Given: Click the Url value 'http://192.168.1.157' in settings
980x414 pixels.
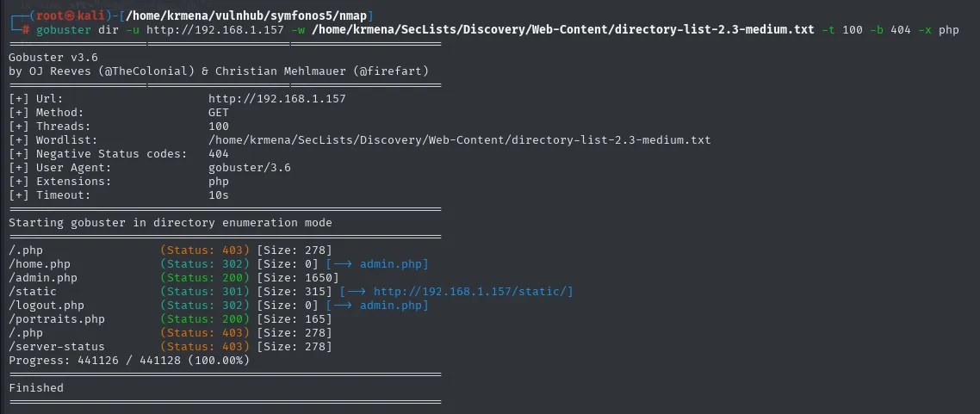Looking at the screenshot, I should (277, 99).
